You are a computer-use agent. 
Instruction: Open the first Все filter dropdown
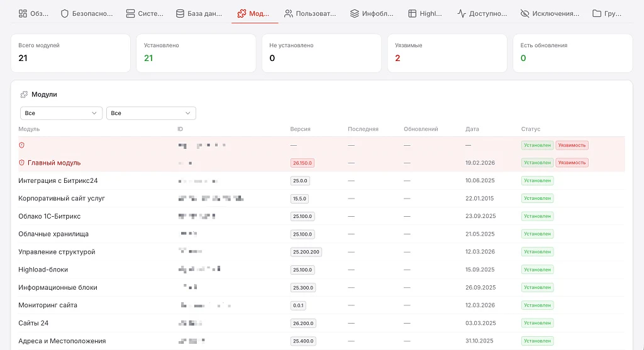(61, 113)
